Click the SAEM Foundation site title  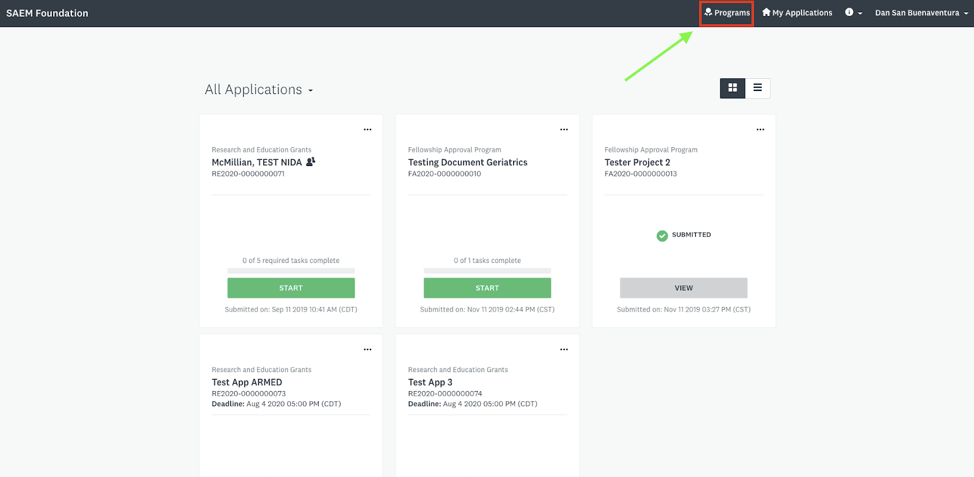tap(47, 13)
